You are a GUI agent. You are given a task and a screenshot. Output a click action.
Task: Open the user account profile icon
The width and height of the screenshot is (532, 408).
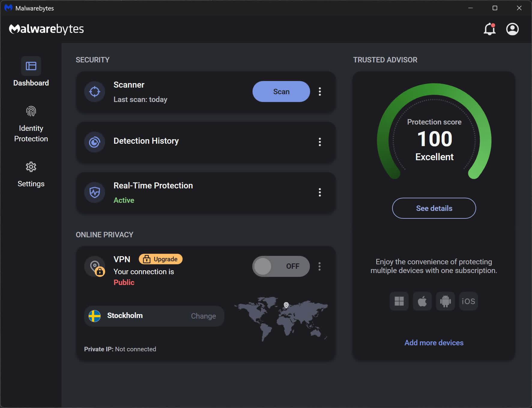[512, 29]
